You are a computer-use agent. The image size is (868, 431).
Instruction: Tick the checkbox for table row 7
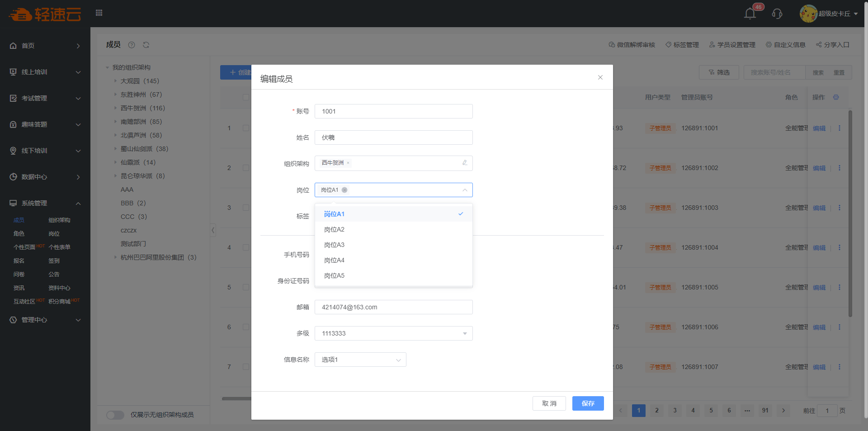point(245,367)
